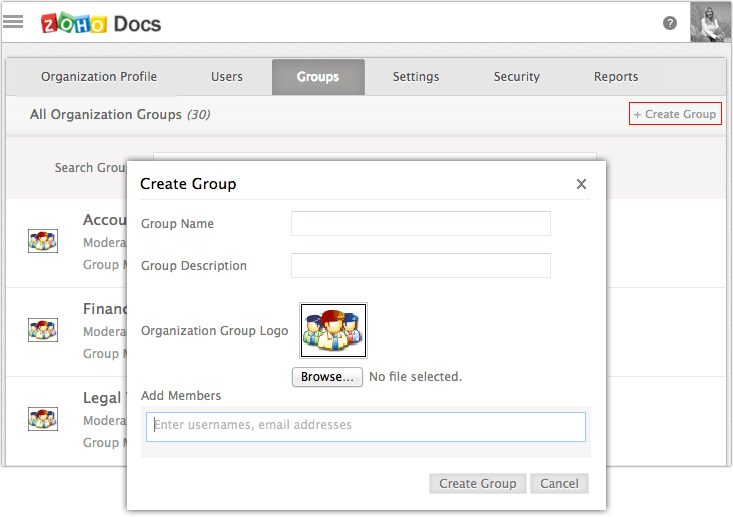Viewport: 733px width, 517px height.
Task: Switch to the Organization Profile tab
Action: click(x=99, y=77)
